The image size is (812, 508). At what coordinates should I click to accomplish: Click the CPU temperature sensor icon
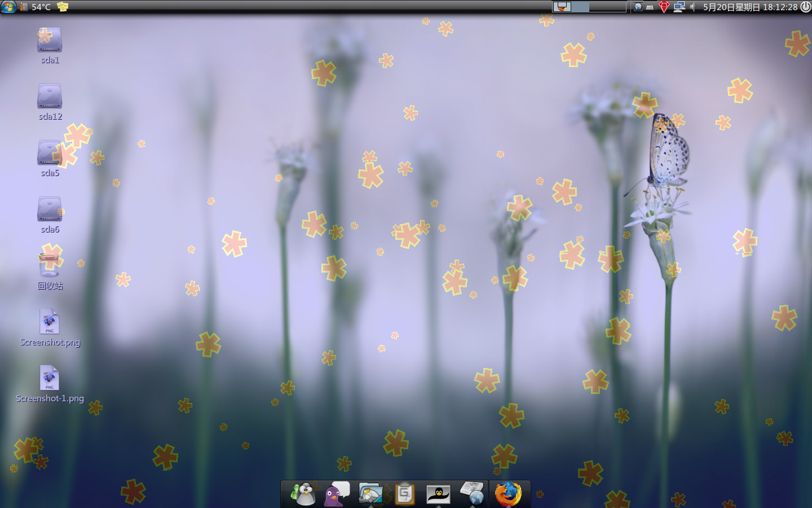pos(24,7)
